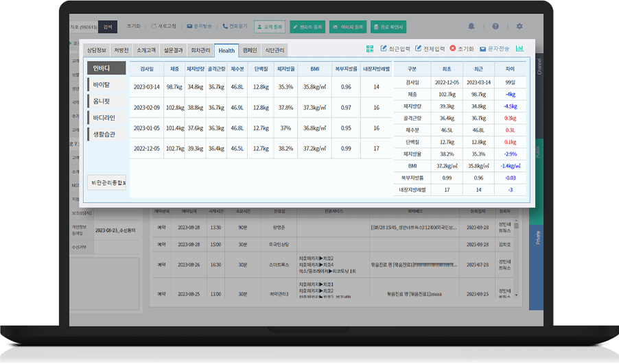Switch to the 소개고객 tab
Screen dimensions: 619x364
[146, 51]
